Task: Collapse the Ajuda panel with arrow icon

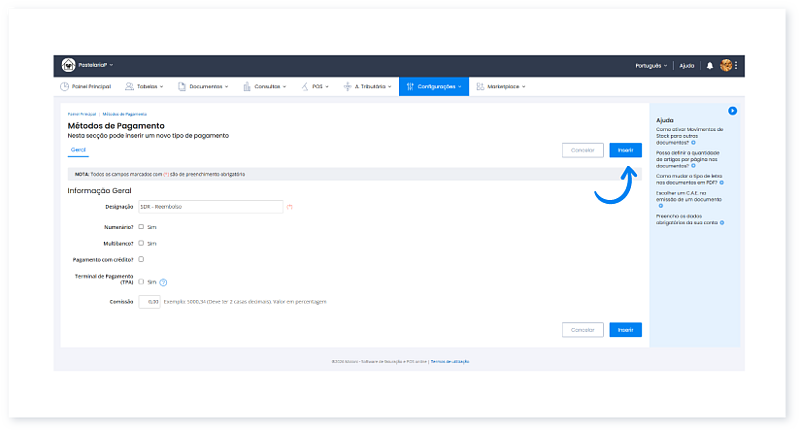Action: tap(732, 110)
